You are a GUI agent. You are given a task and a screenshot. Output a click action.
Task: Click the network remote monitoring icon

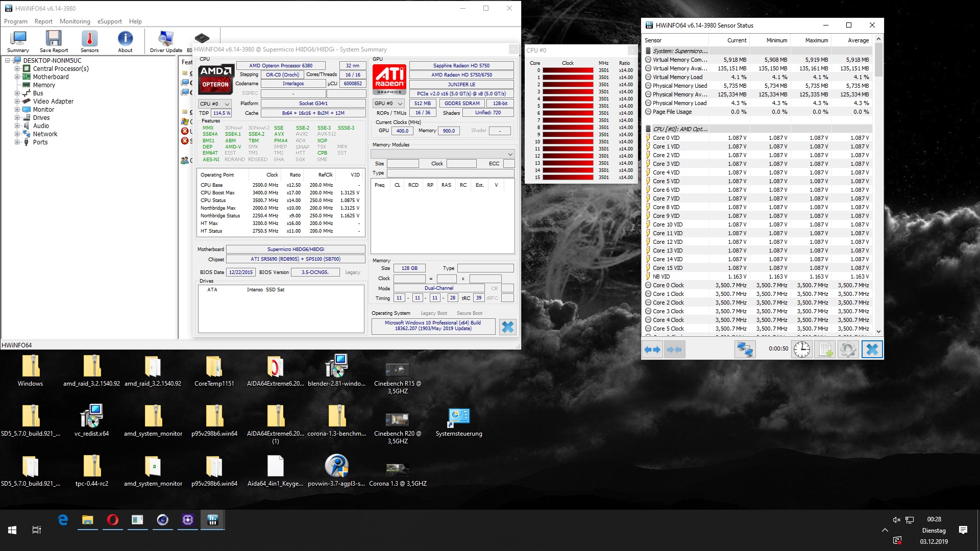(745, 349)
